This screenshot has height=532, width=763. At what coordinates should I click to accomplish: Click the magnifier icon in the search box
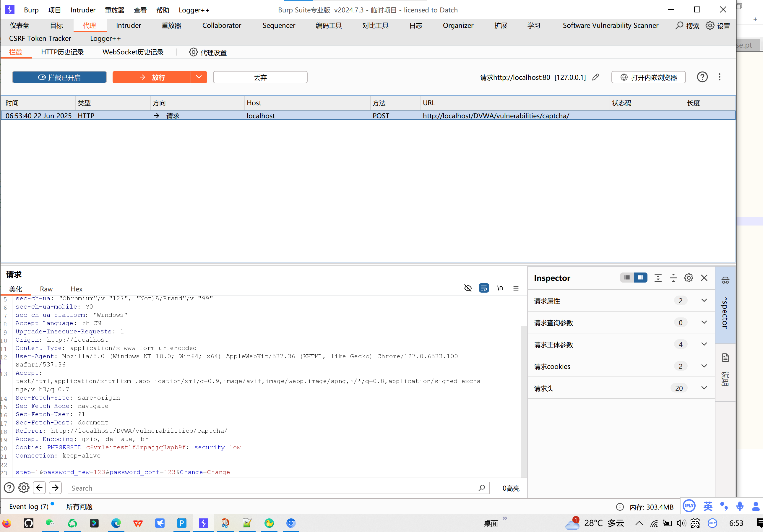pos(481,488)
